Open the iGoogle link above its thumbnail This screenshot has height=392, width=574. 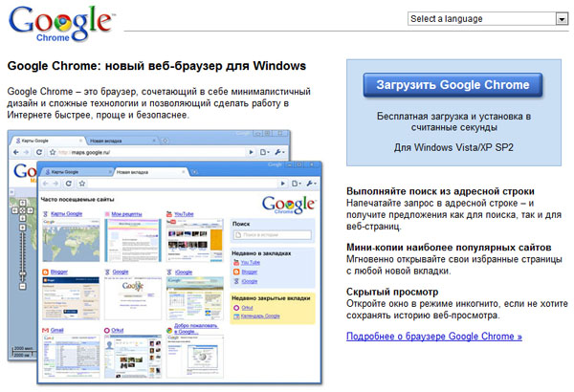[184, 272]
